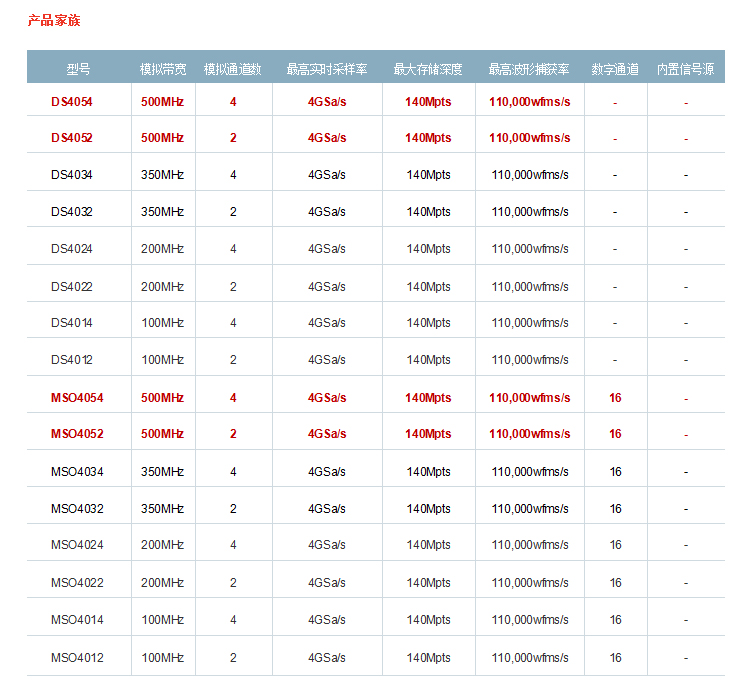Open the MSO4052 model entry
The width and height of the screenshot is (750, 694).
click(x=77, y=434)
